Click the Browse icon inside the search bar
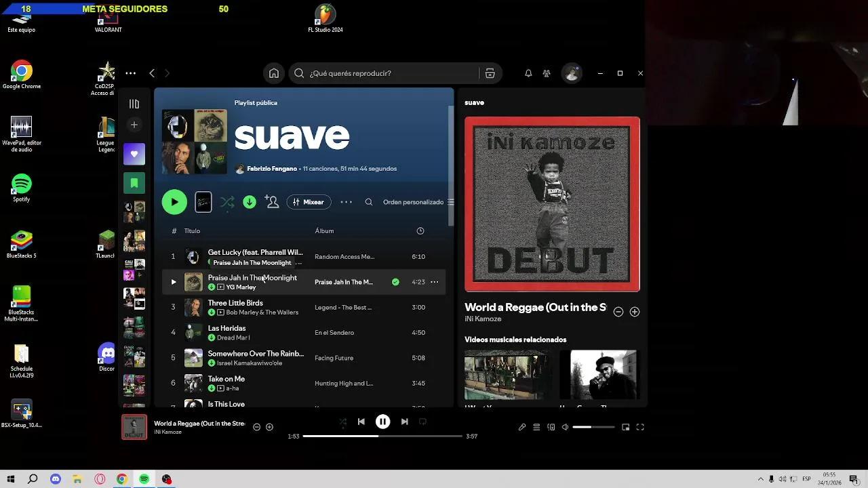The height and width of the screenshot is (488, 868). [x=490, y=73]
